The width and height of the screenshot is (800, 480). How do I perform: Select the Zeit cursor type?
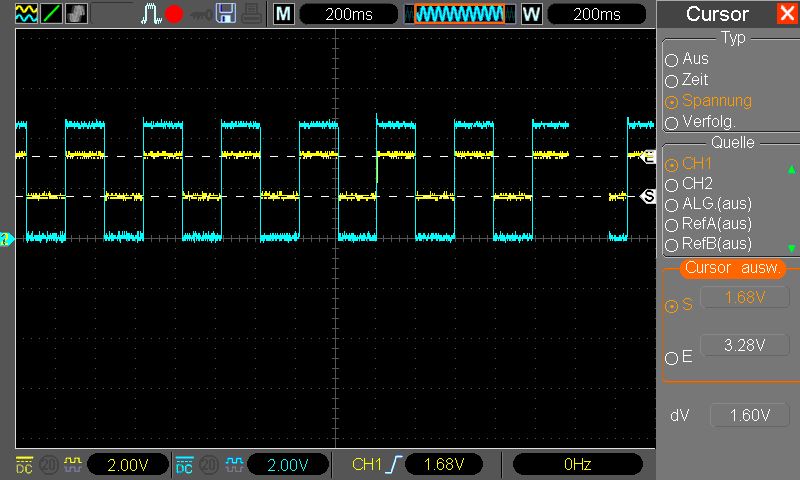coord(672,80)
